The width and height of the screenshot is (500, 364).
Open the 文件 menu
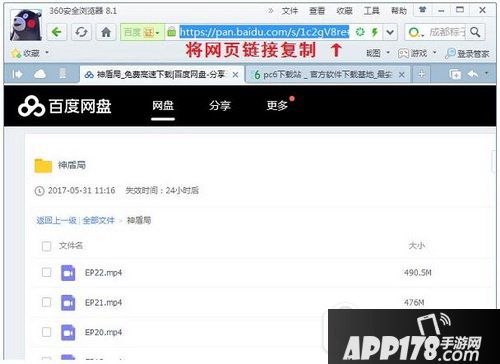tap(289, 11)
